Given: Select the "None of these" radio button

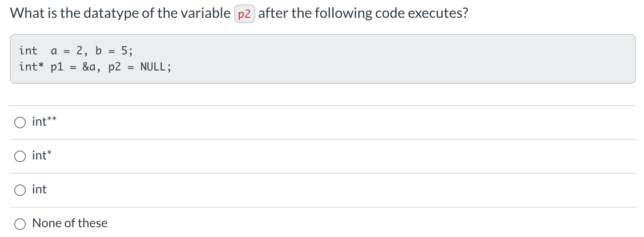Looking at the screenshot, I should (x=20, y=224).
